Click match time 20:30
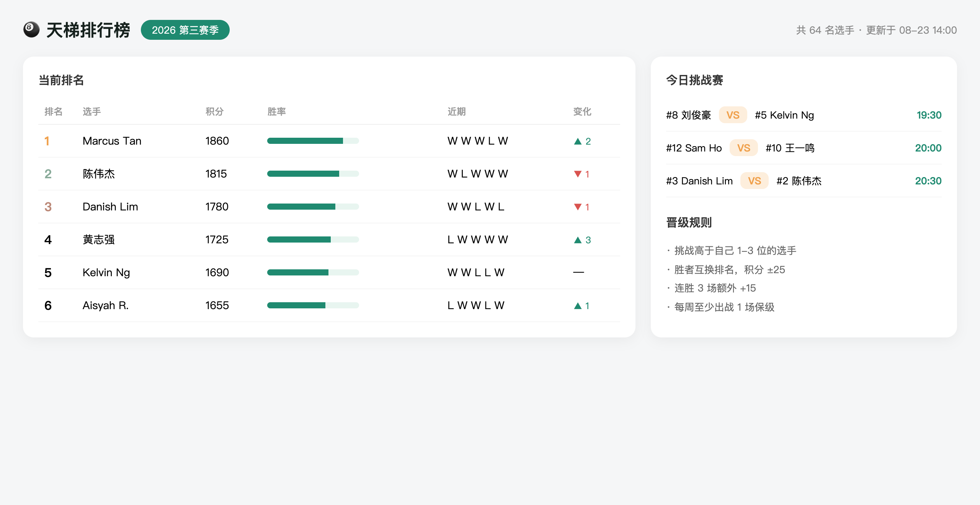The width and height of the screenshot is (980, 505). pyautogui.click(x=928, y=181)
